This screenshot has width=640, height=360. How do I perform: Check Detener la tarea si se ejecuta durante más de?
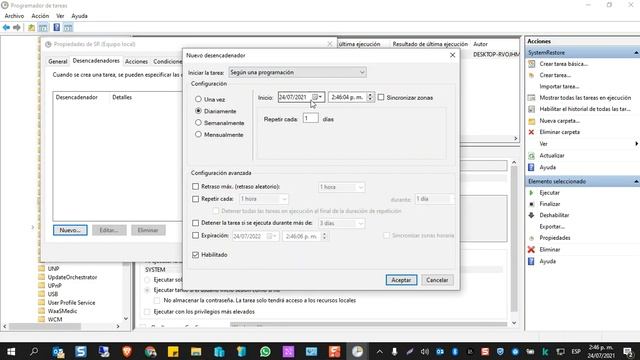pyautogui.click(x=196, y=223)
